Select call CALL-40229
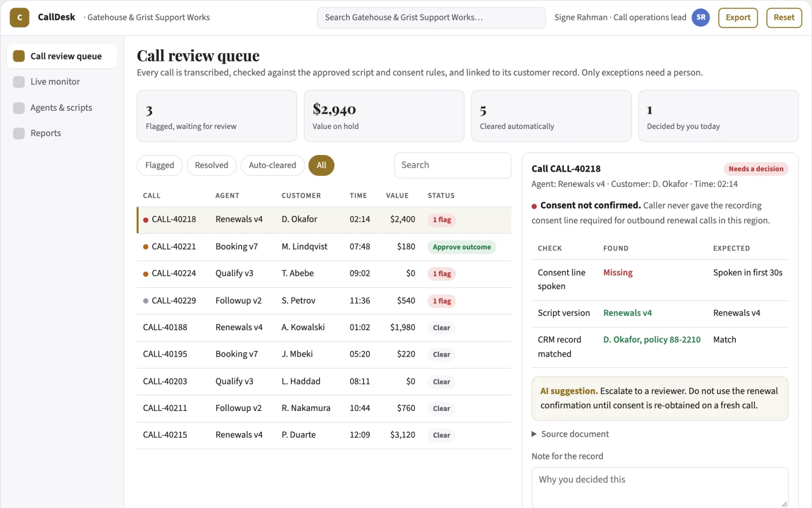The image size is (812, 508). (324, 301)
